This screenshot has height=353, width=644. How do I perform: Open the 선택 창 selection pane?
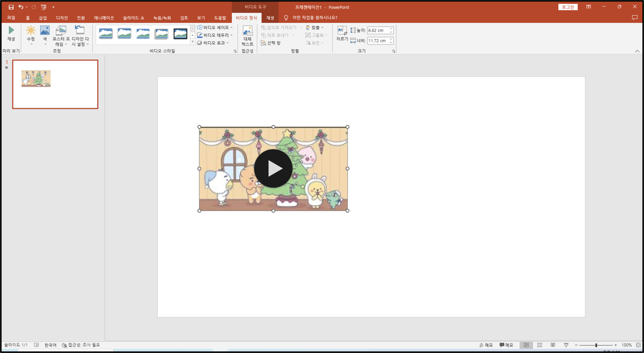coord(271,43)
